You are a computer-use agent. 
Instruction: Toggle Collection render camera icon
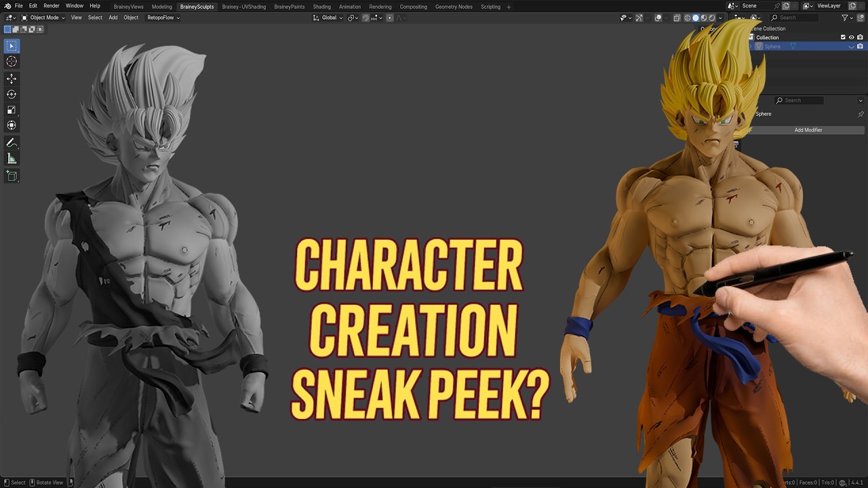pyautogui.click(x=860, y=37)
